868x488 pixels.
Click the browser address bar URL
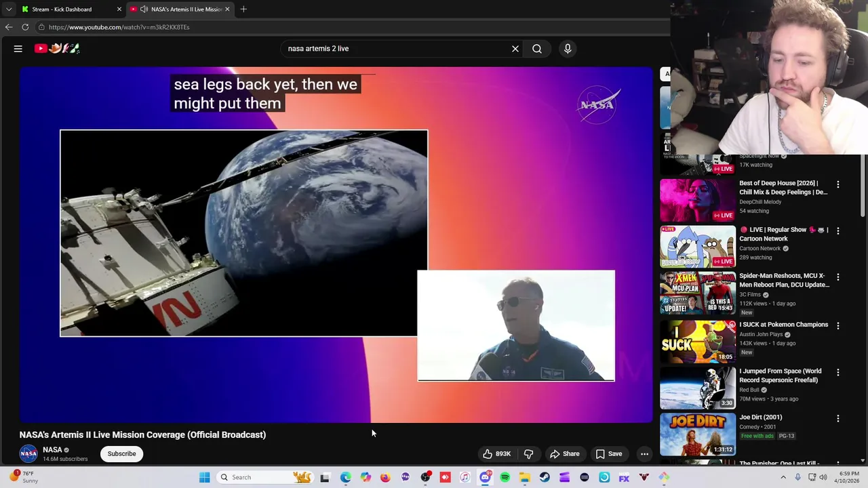[119, 27]
